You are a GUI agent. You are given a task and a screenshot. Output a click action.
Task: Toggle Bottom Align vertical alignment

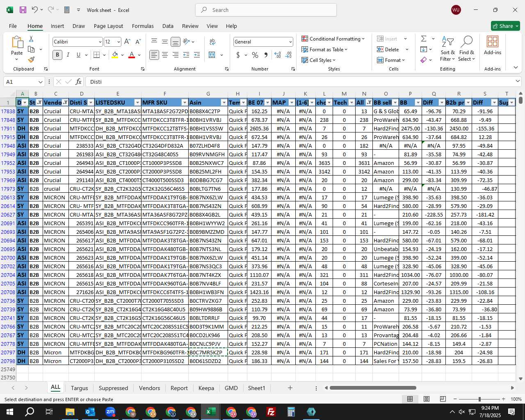point(176,41)
